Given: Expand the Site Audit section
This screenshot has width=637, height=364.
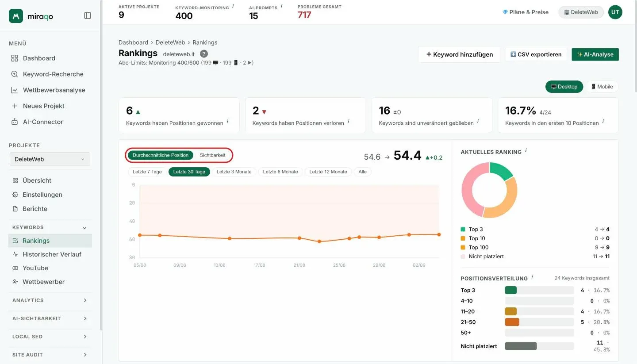Looking at the screenshot, I should click(x=50, y=355).
